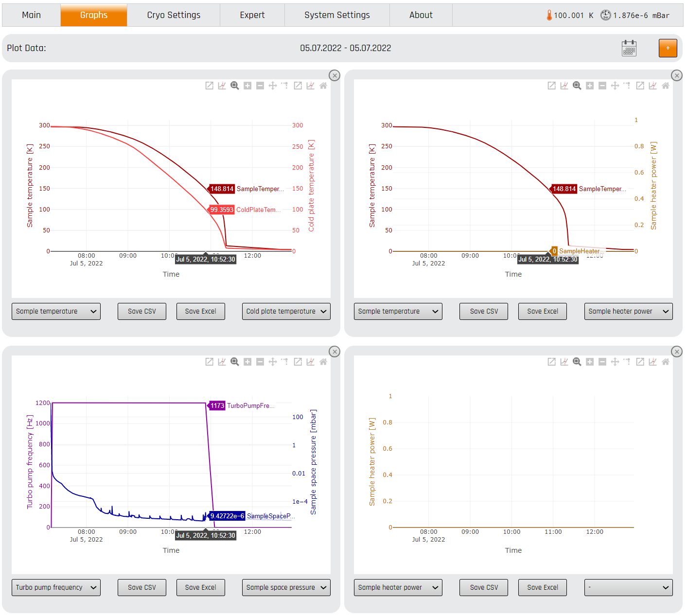Zoom in on the cold plate temperature graph
The height and width of the screenshot is (616, 687).
click(247, 86)
